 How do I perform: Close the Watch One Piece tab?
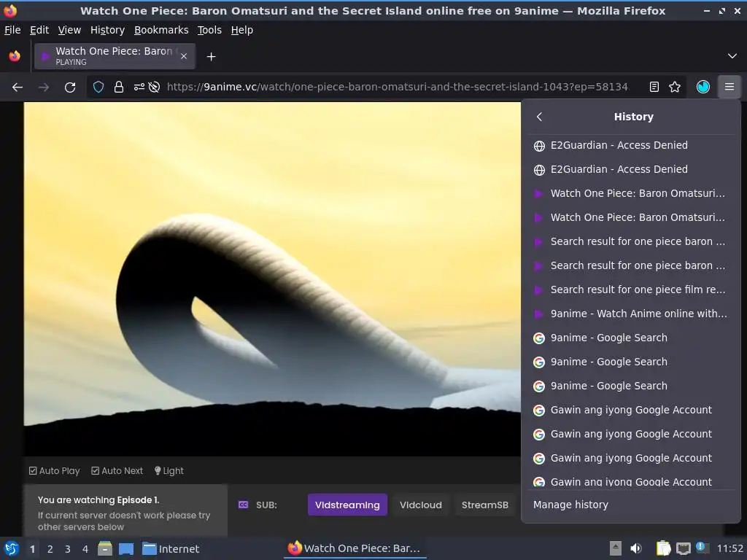(x=184, y=56)
